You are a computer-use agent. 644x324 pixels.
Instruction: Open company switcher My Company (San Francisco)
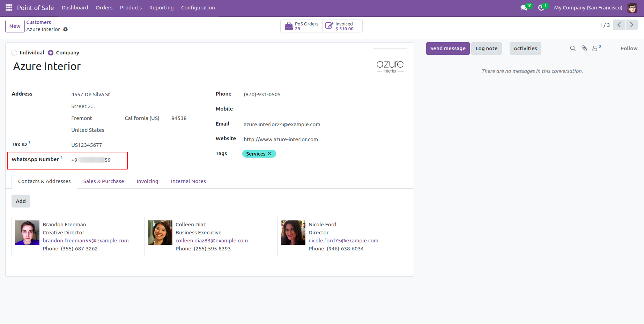(588, 8)
